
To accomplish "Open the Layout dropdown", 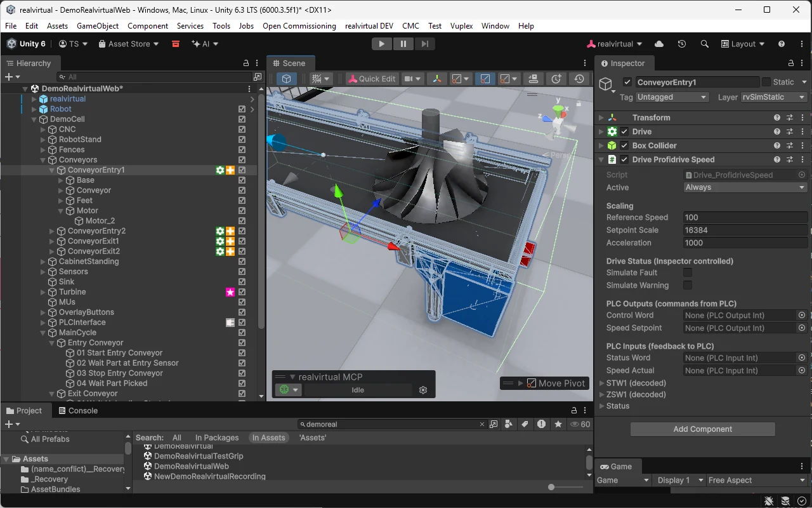I will point(743,44).
